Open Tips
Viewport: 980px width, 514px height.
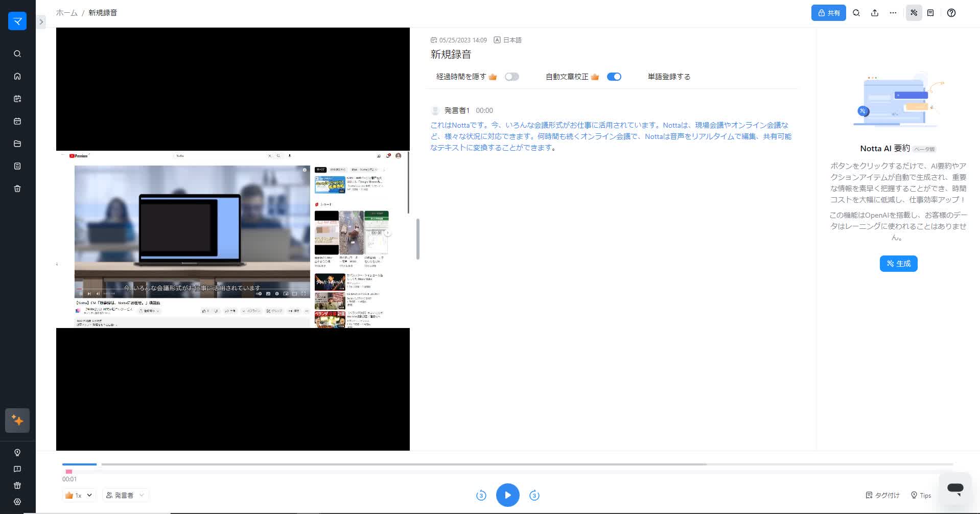[921, 495]
